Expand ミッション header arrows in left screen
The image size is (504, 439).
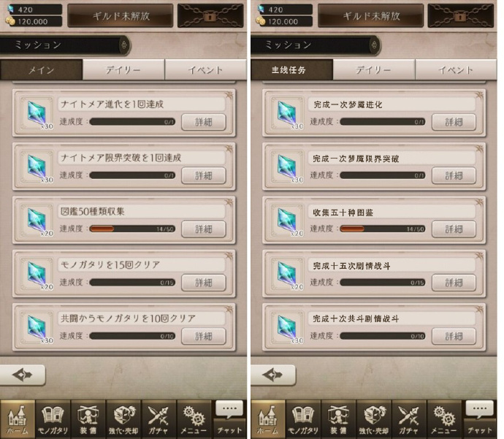(124, 45)
